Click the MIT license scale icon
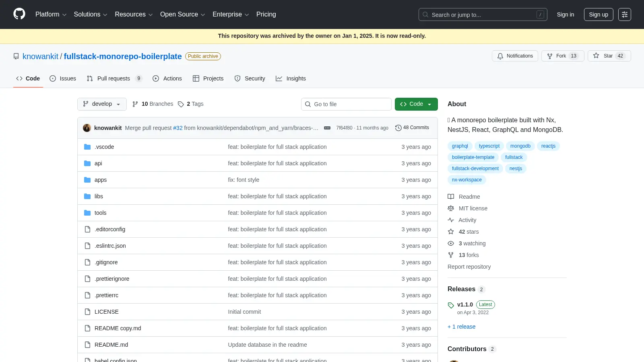The height and width of the screenshot is (362, 644). tap(451, 208)
